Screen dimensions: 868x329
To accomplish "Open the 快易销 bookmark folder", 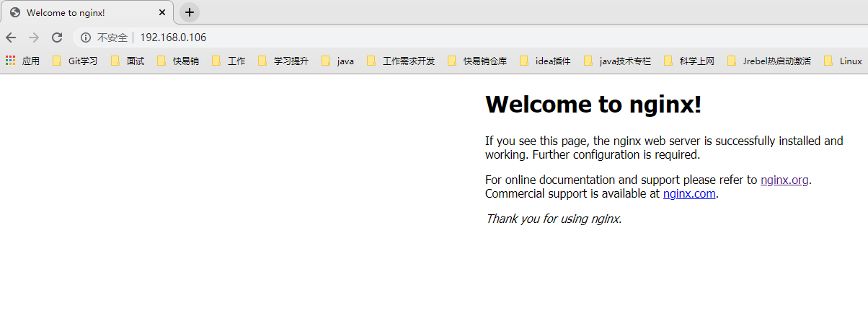I will 178,61.
